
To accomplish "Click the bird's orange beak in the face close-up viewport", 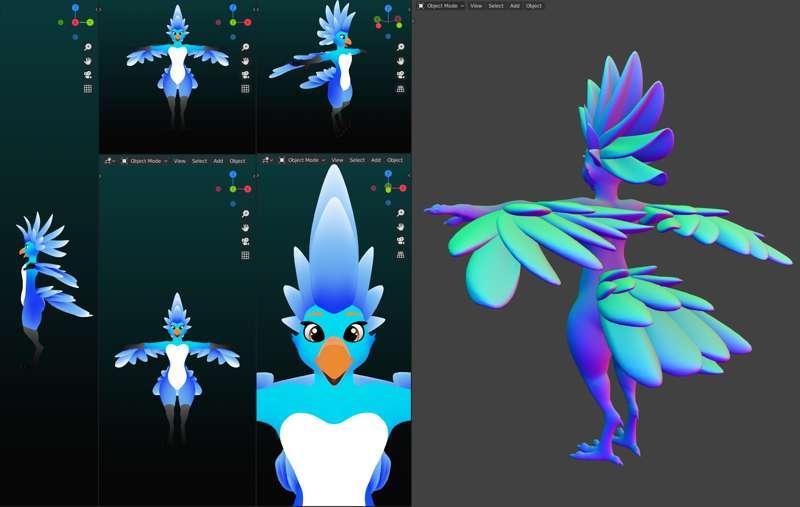I will click(x=334, y=361).
